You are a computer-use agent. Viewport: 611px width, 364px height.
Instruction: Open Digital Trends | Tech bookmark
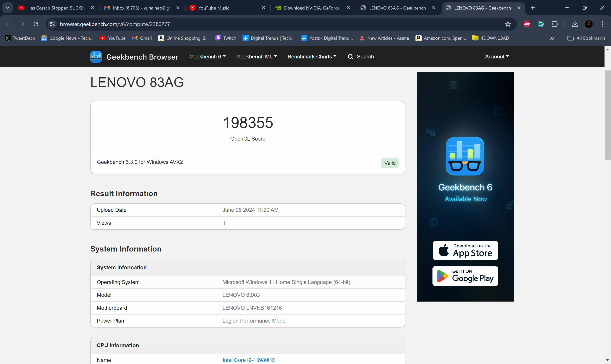click(268, 38)
